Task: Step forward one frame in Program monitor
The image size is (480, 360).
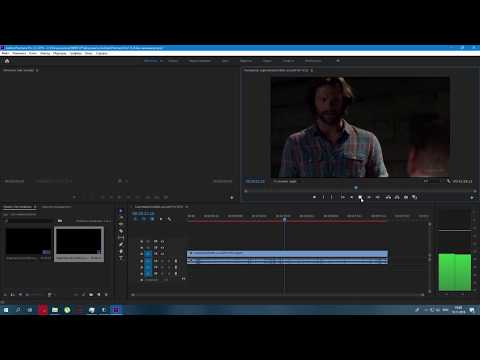Action: point(369,197)
